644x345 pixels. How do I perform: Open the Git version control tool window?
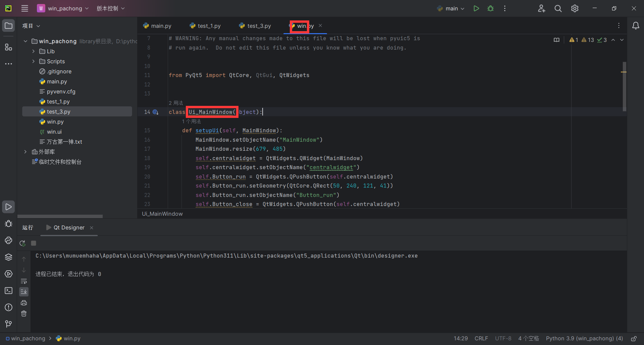point(8,324)
